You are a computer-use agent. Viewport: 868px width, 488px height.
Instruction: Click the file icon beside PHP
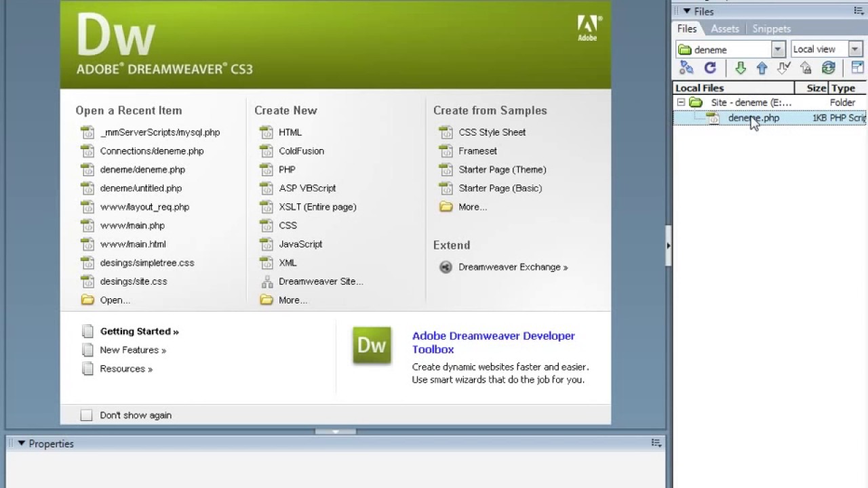pos(267,169)
